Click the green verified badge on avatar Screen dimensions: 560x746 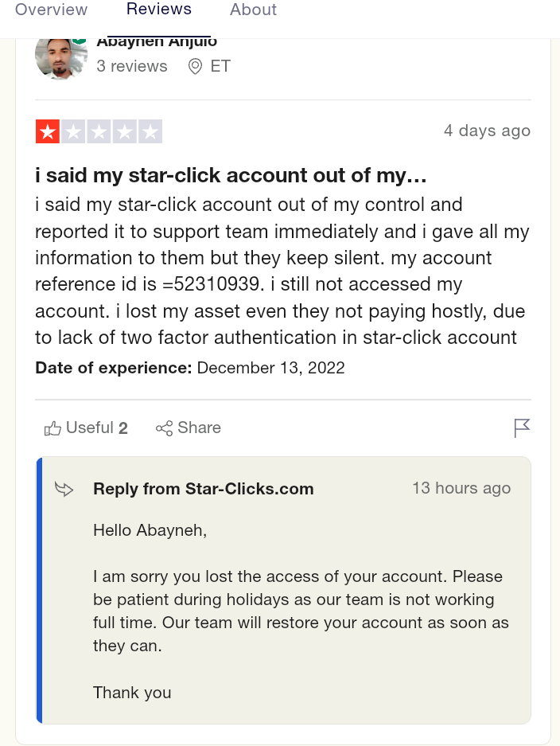pyautogui.click(x=80, y=42)
